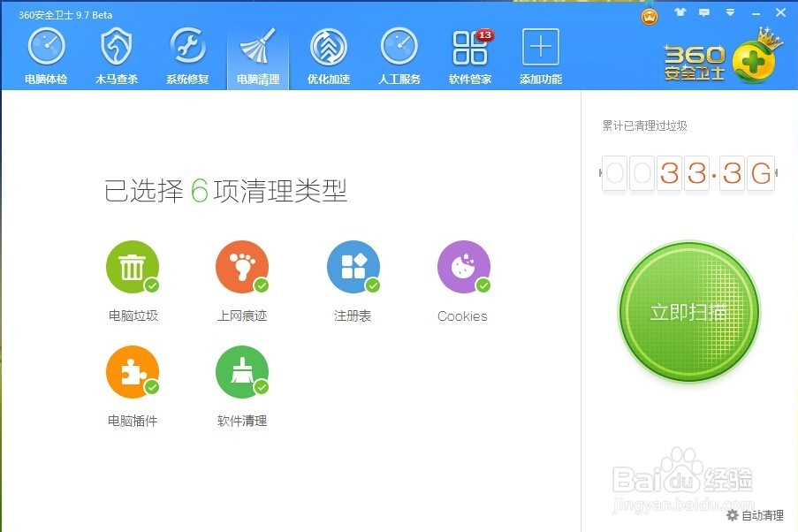Switch to the 电脑体检 tab
Screen dimensions: 798x532
tap(45, 53)
